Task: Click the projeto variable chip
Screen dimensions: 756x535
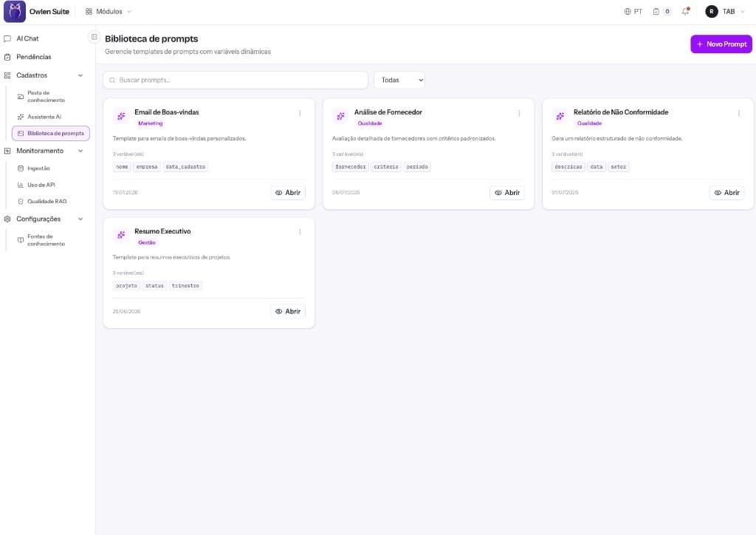Action: pyautogui.click(x=126, y=286)
